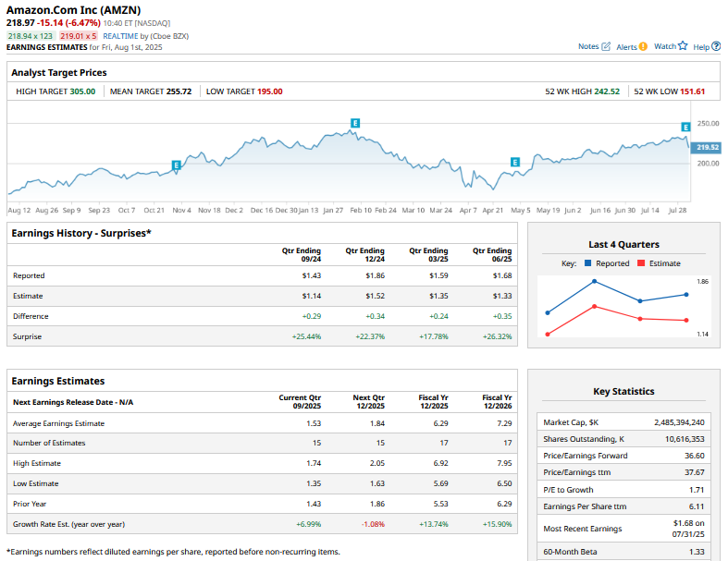Click the 219.52 current price label on chart
The image size is (728, 561).
click(706, 147)
